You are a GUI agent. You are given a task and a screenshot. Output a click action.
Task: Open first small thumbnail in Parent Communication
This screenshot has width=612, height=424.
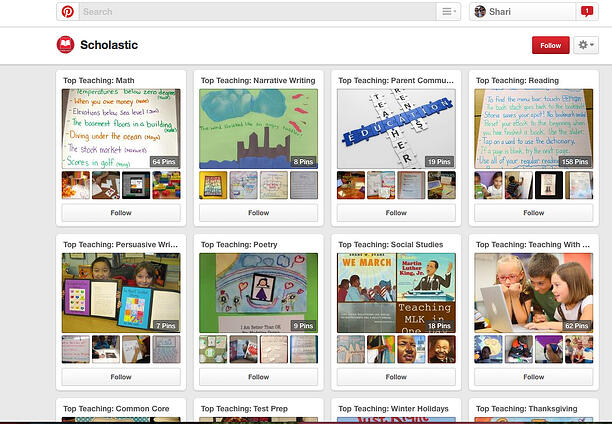351,185
